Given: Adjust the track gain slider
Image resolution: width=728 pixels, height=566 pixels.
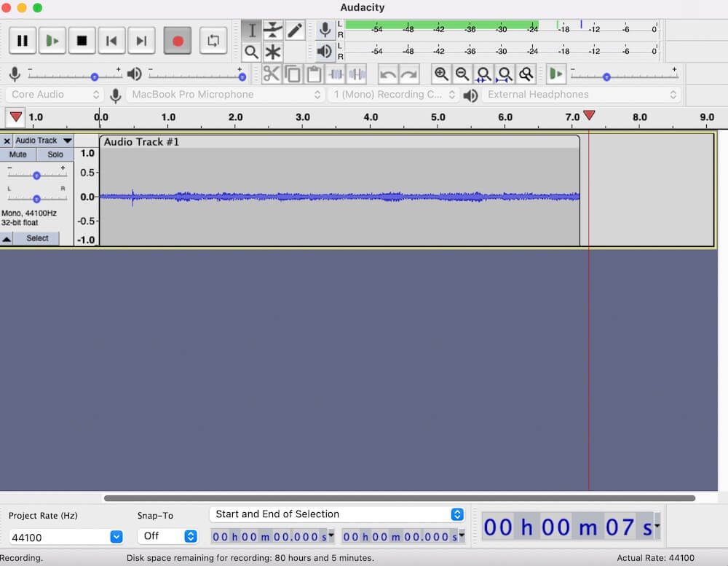Looking at the screenshot, I should (x=36, y=175).
